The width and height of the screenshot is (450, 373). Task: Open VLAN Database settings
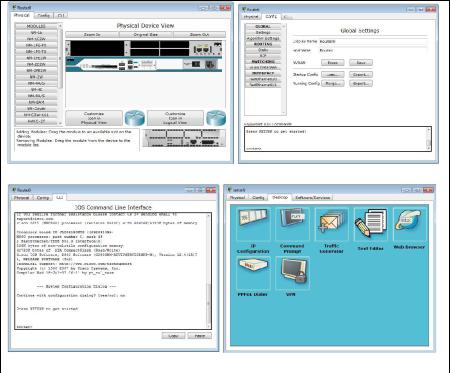263,67
